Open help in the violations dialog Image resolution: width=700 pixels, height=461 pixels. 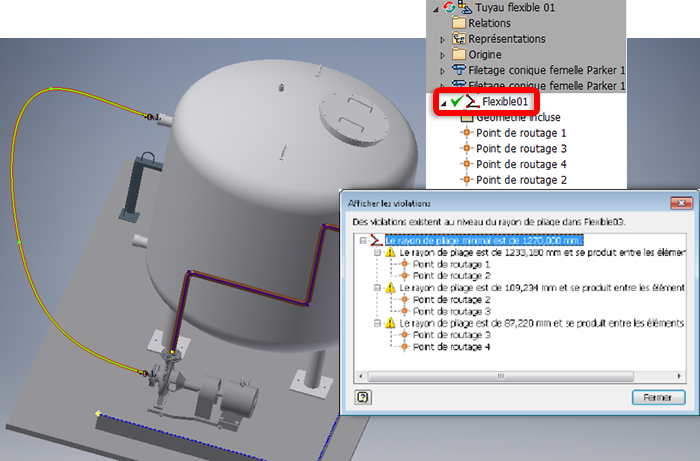(x=363, y=397)
